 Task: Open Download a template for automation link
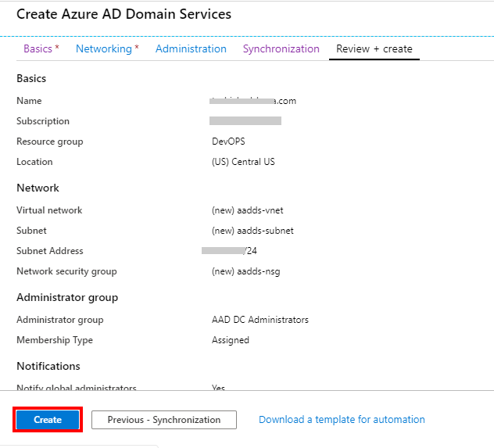coord(342,420)
